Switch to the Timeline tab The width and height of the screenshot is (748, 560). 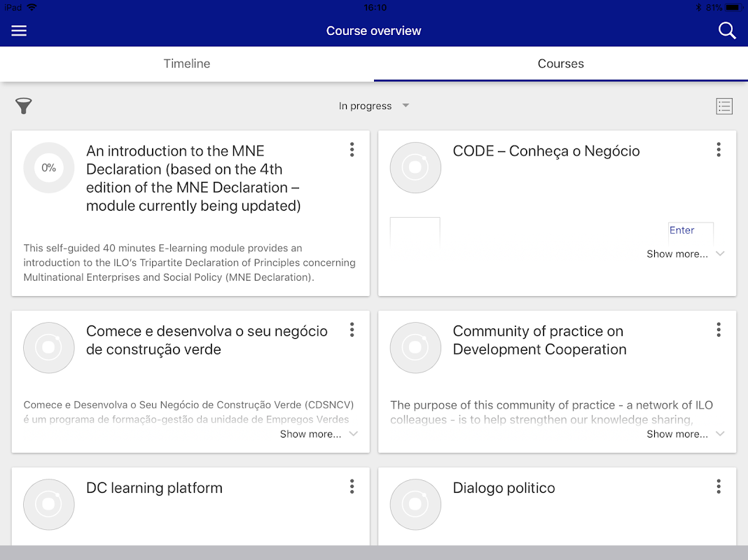187,64
